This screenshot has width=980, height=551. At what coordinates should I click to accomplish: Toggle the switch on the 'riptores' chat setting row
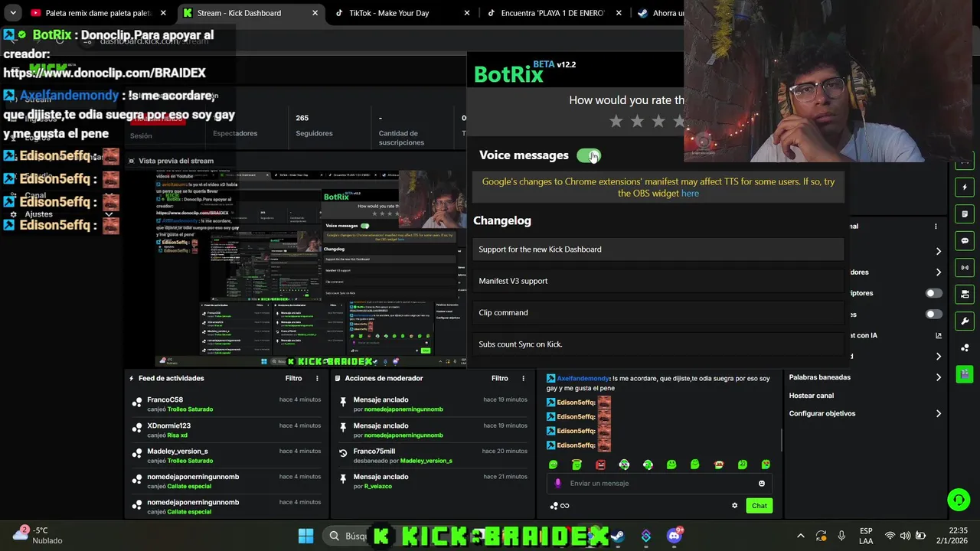[x=933, y=293]
